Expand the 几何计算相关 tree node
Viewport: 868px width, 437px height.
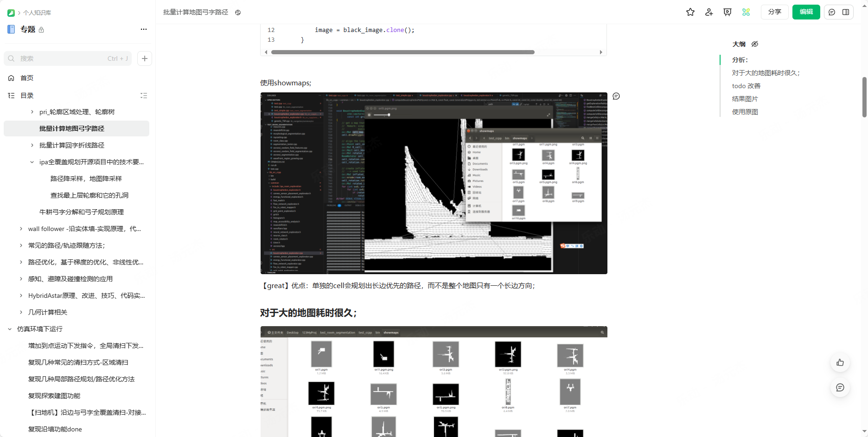(21, 312)
